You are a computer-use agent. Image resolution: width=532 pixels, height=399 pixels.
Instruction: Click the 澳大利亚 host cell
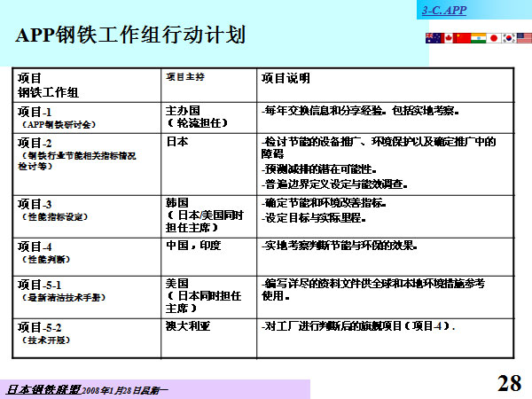coord(209,339)
